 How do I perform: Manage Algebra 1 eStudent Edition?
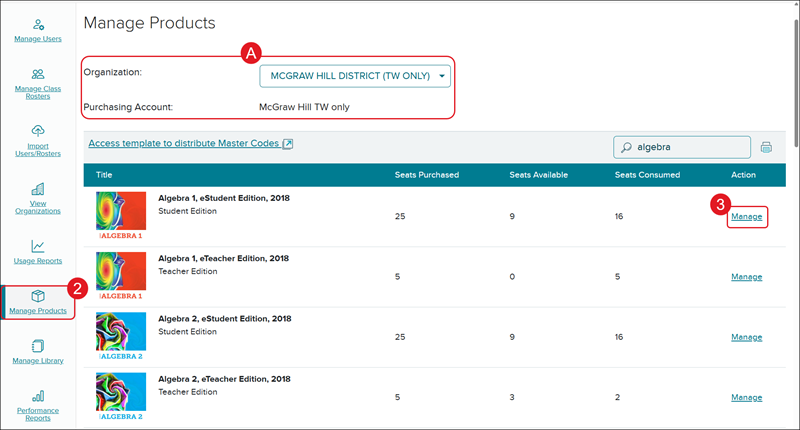[x=746, y=217]
